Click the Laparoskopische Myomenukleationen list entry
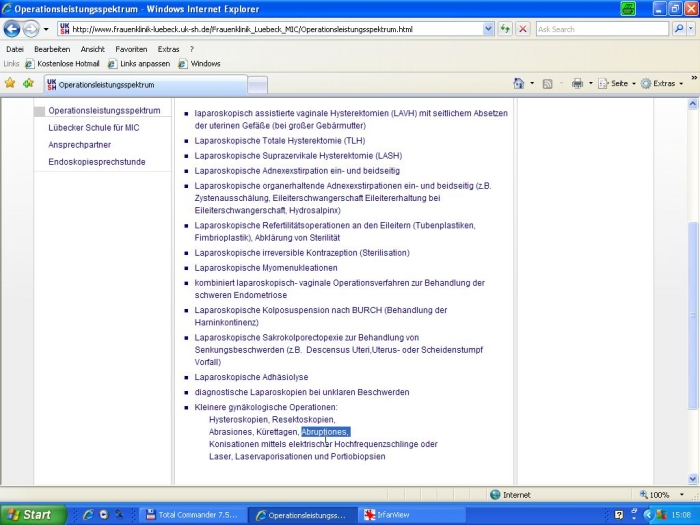 (266, 268)
